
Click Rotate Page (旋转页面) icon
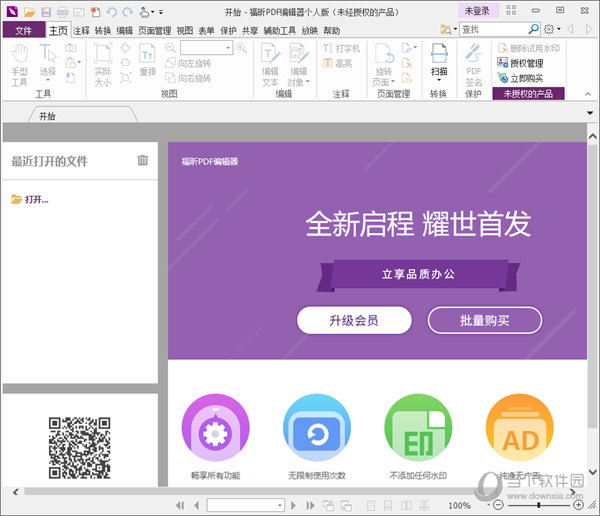pos(384,65)
